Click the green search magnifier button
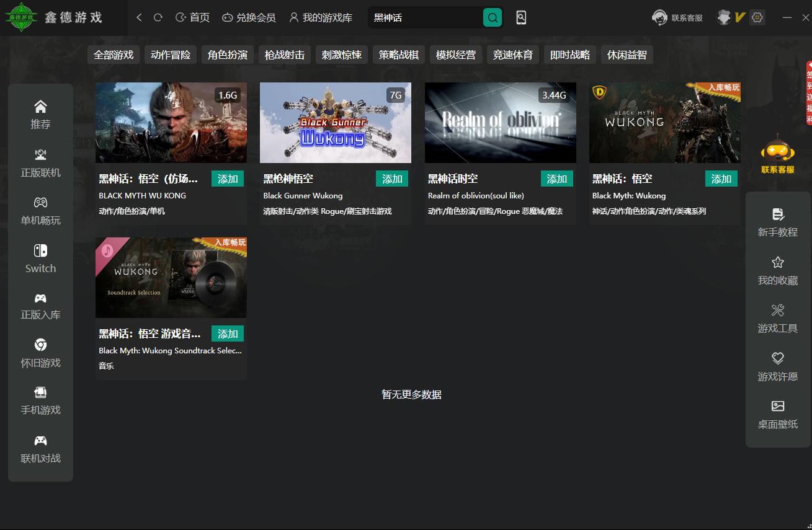The height and width of the screenshot is (530, 812). [x=492, y=18]
